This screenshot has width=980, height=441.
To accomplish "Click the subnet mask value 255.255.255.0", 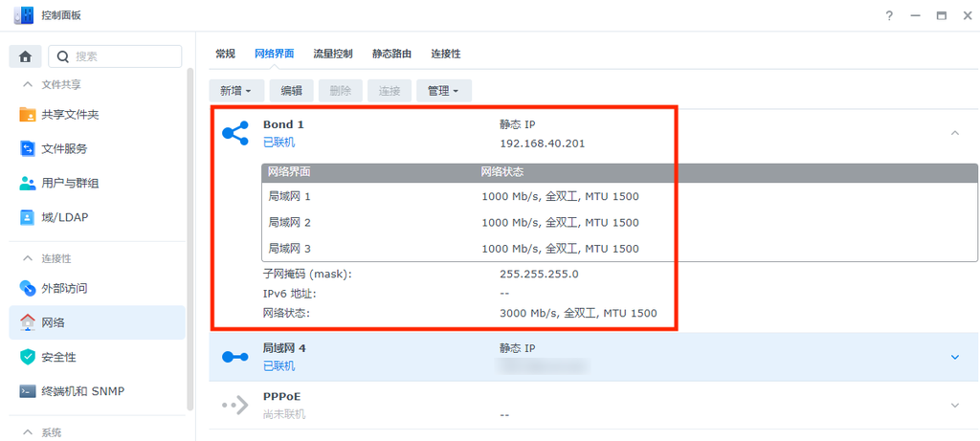I will coord(540,274).
